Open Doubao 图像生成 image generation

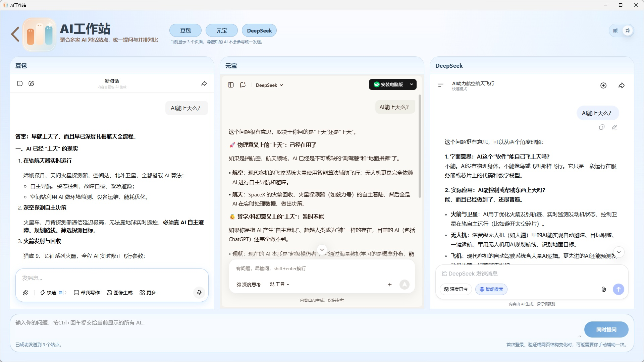(x=120, y=293)
